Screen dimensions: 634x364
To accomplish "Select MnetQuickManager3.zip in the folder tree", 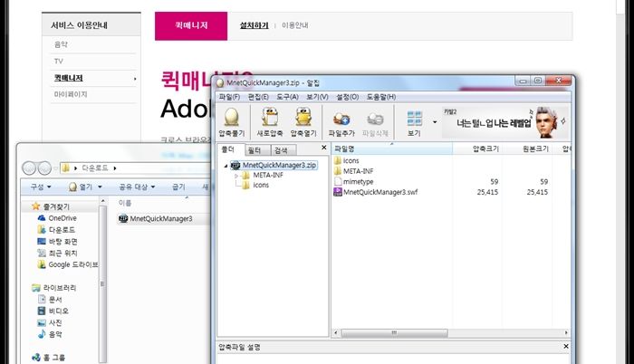I will pyautogui.click(x=279, y=165).
